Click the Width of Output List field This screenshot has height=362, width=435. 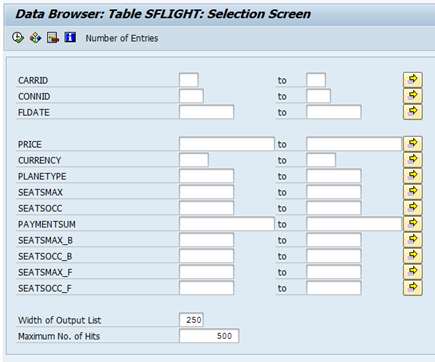(191, 320)
